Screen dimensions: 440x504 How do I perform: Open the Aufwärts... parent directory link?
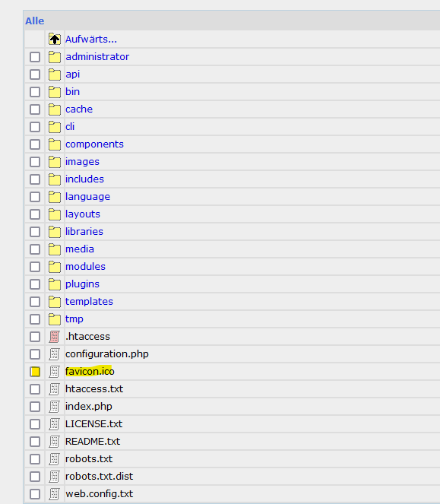(91, 40)
